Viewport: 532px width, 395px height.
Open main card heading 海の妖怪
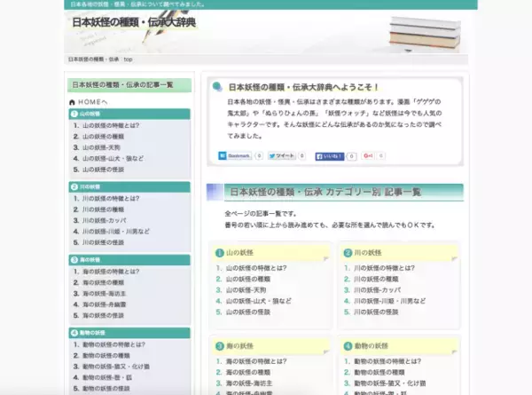[x=239, y=346]
